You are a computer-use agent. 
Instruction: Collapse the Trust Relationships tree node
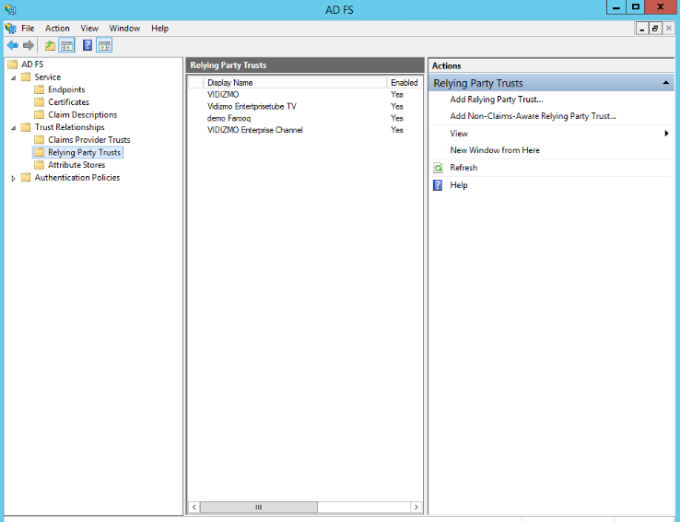(x=14, y=128)
